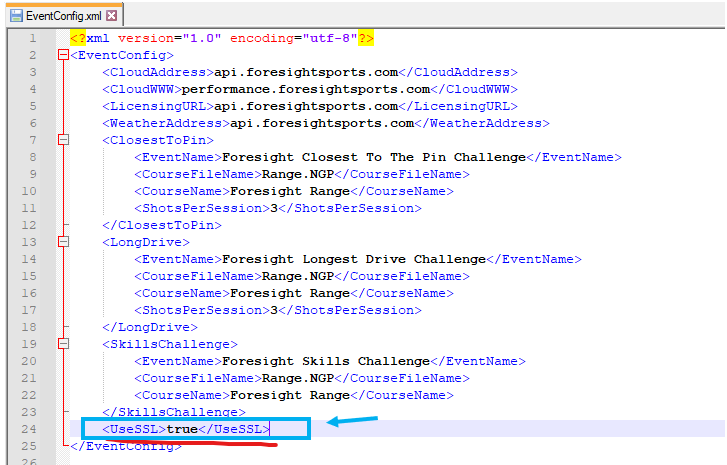Collapse the LongDrive fold marker

click(x=64, y=242)
